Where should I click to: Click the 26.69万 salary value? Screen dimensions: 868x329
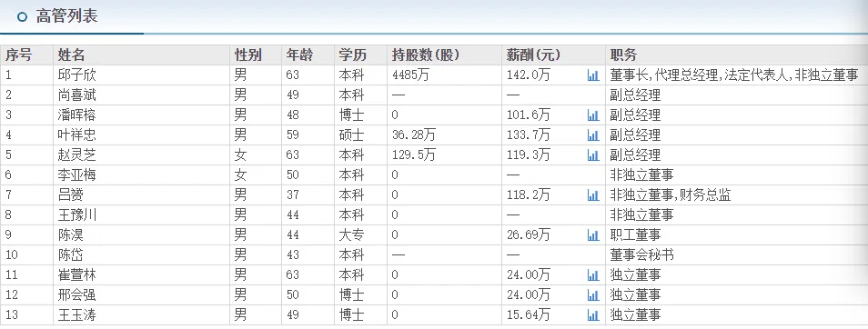click(x=529, y=235)
